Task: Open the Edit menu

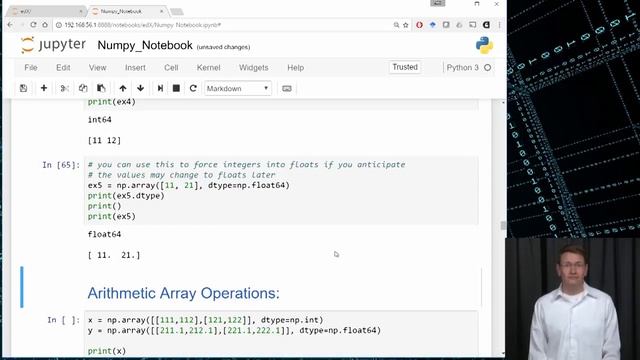Action: click(63, 68)
